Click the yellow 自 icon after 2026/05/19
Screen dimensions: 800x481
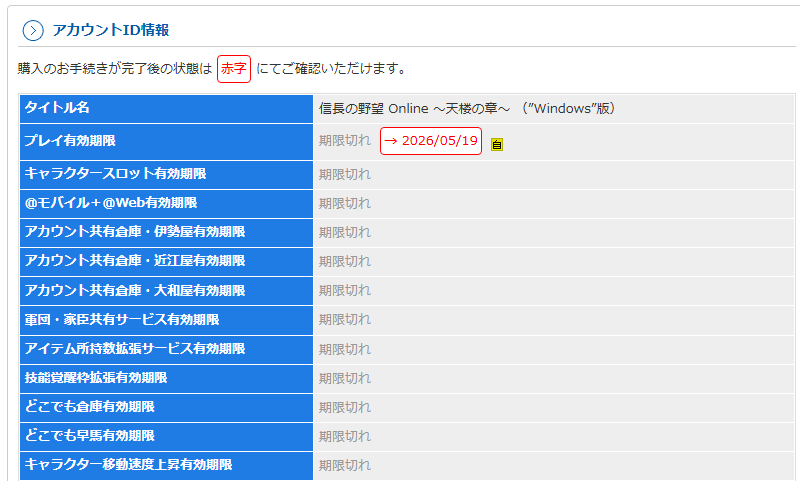coord(496,144)
